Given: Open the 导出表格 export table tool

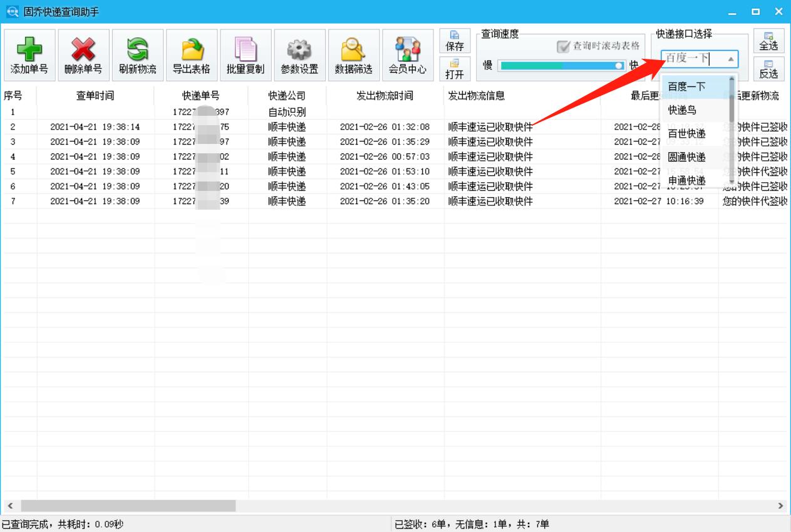Looking at the screenshot, I should 191,55.
